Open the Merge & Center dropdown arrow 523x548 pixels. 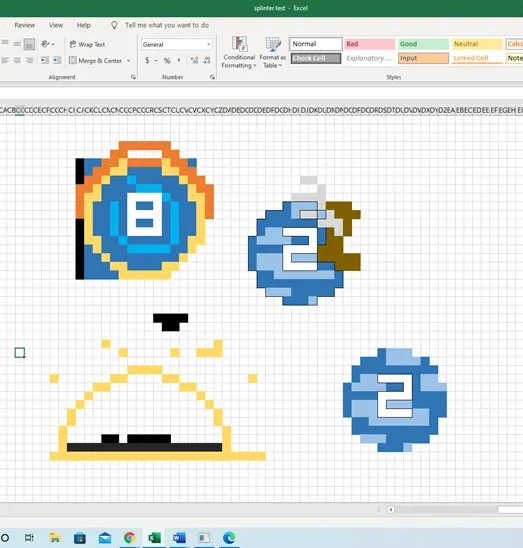[x=129, y=60]
